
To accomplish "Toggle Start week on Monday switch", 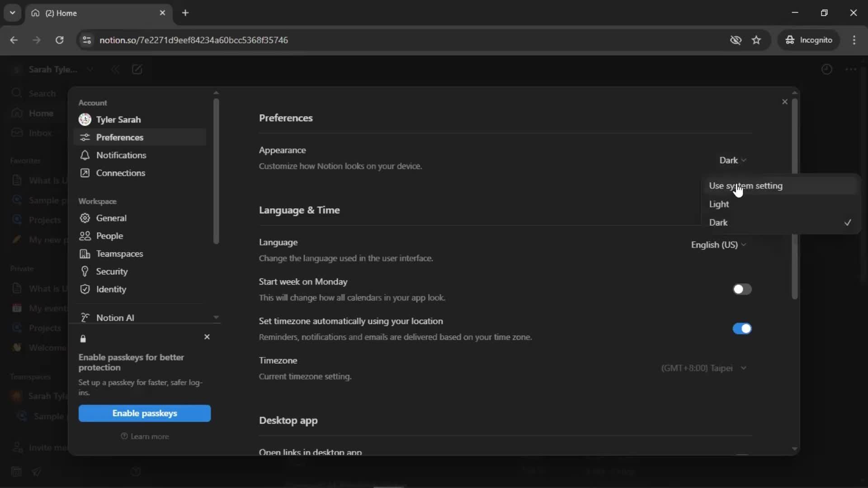I will 742,289.
